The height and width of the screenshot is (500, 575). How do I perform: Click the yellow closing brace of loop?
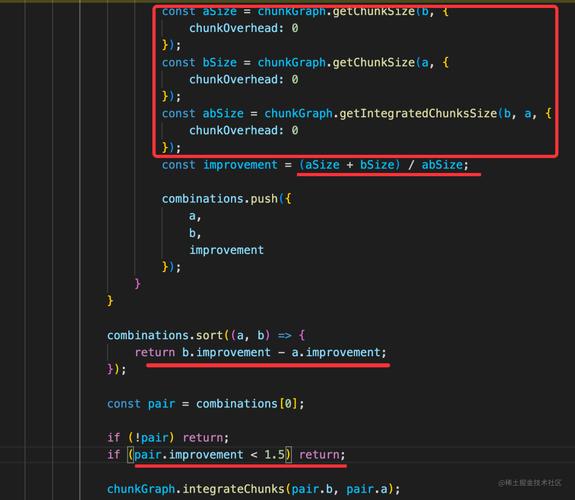[110, 301]
